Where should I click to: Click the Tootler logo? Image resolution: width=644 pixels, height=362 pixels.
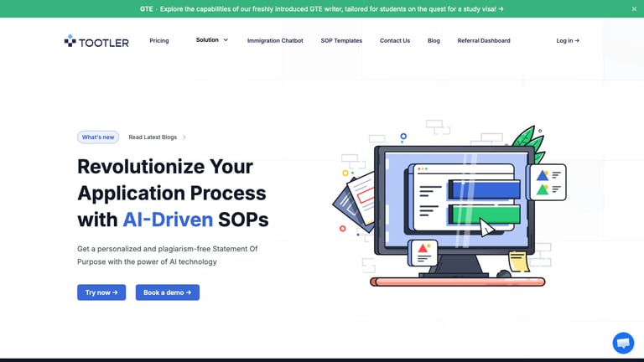click(x=96, y=41)
